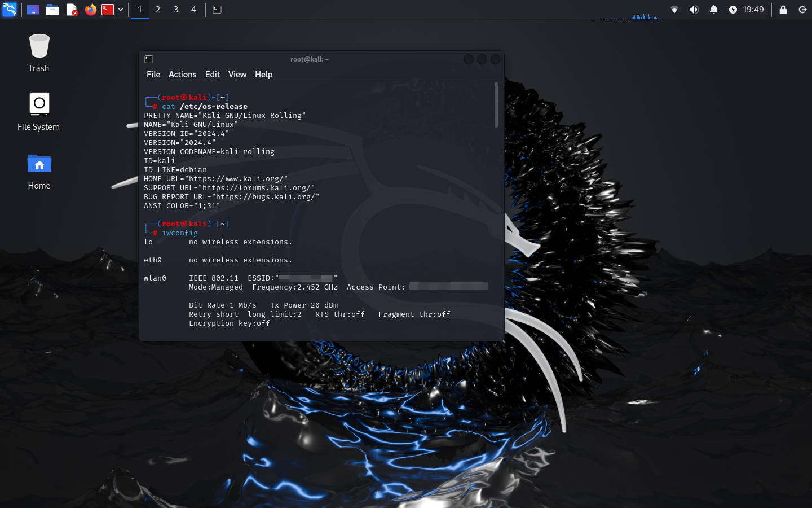
Task: Click the Bit Rate=1 Mb/s text
Action: click(x=223, y=305)
